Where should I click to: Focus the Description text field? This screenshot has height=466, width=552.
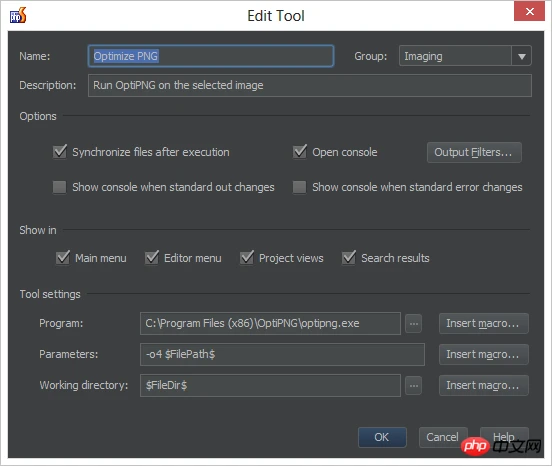[x=309, y=86]
